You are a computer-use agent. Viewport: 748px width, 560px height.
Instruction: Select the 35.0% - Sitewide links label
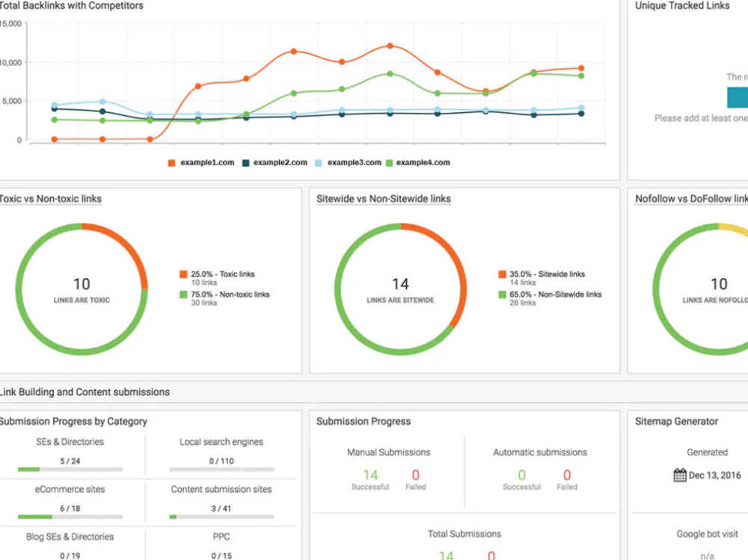point(548,274)
